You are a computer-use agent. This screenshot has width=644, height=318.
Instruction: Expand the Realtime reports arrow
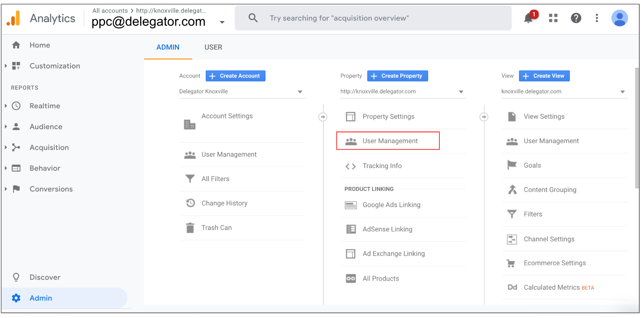6,106
